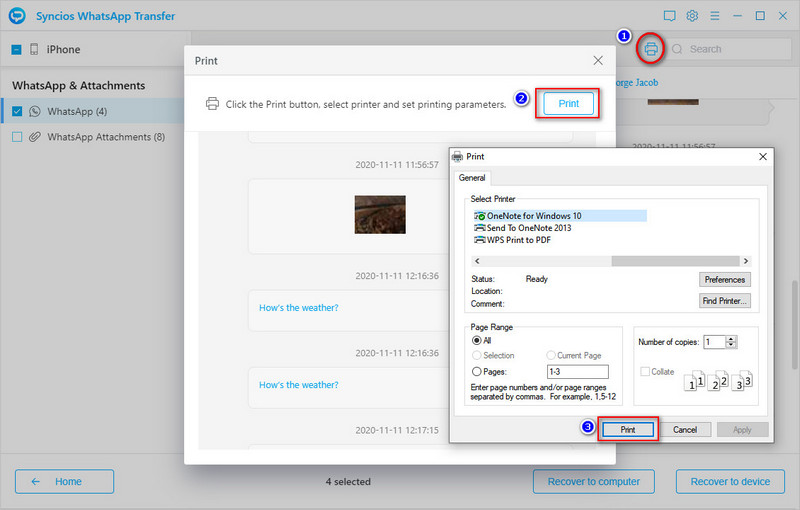Open the hamburger menu icon
Viewport: 800px width, 510px height.
(715, 16)
